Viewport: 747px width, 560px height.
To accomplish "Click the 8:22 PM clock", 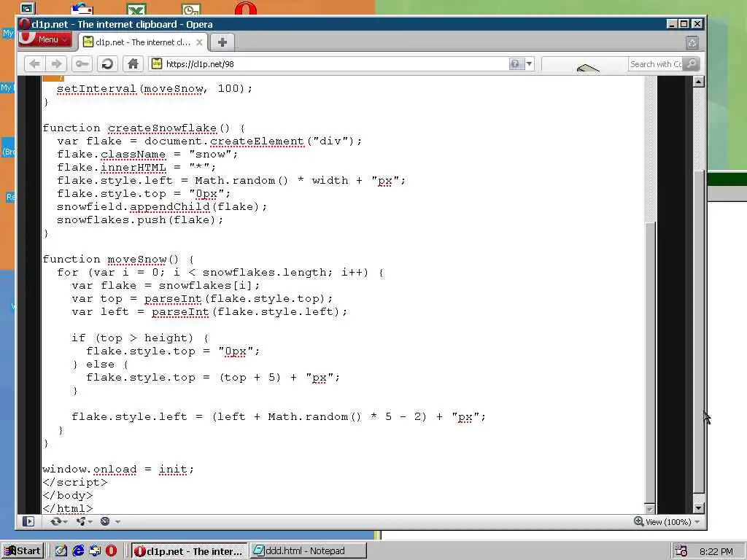I will [x=716, y=551].
